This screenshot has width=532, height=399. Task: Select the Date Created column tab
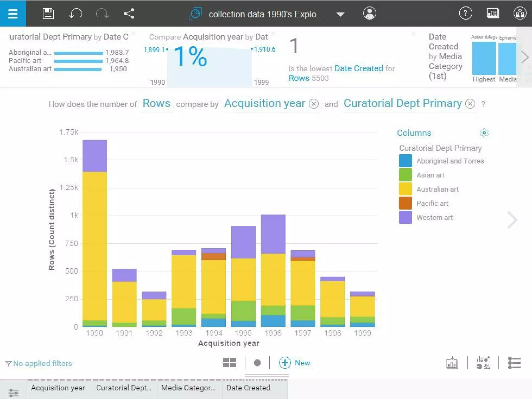(x=248, y=388)
